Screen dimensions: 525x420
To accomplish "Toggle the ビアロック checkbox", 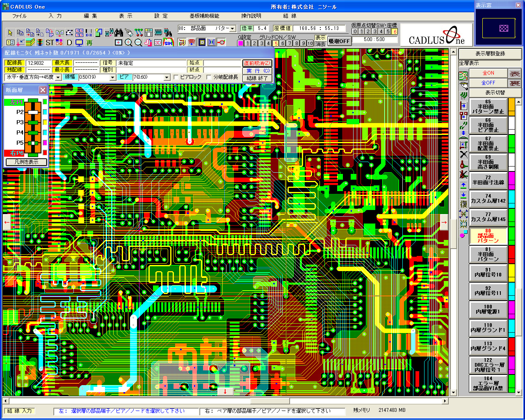I will tap(176, 77).
